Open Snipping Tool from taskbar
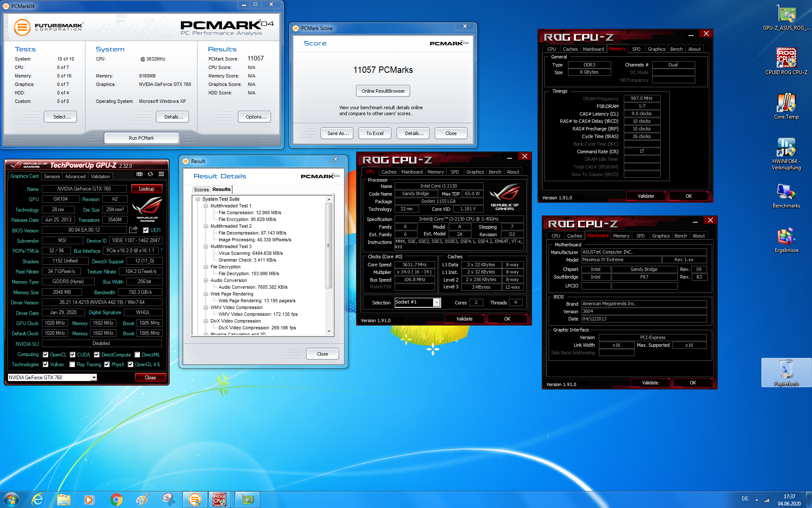The height and width of the screenshot is (508, 812). 168,500
